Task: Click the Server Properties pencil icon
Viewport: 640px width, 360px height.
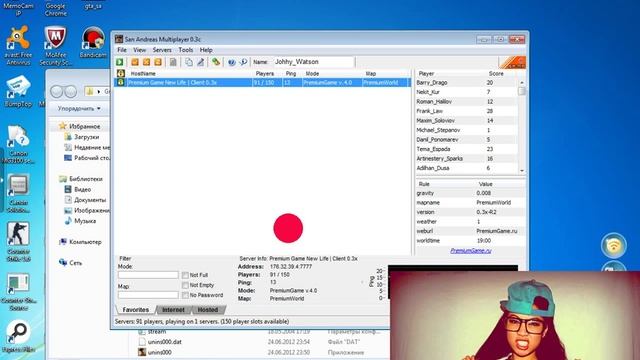Action: pos(200,62)
